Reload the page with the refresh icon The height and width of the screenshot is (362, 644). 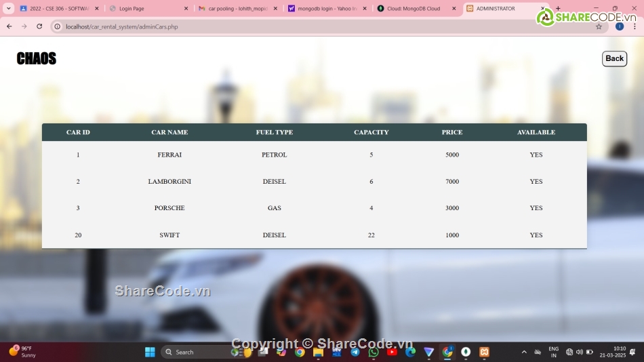(x=39, y=26)
